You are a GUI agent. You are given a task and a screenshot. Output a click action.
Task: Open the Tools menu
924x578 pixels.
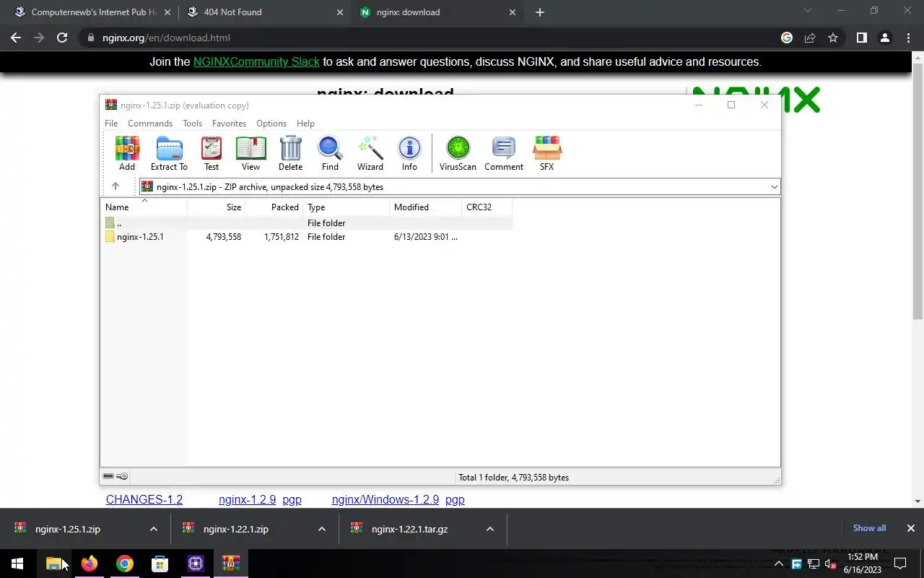pos(192,124)
